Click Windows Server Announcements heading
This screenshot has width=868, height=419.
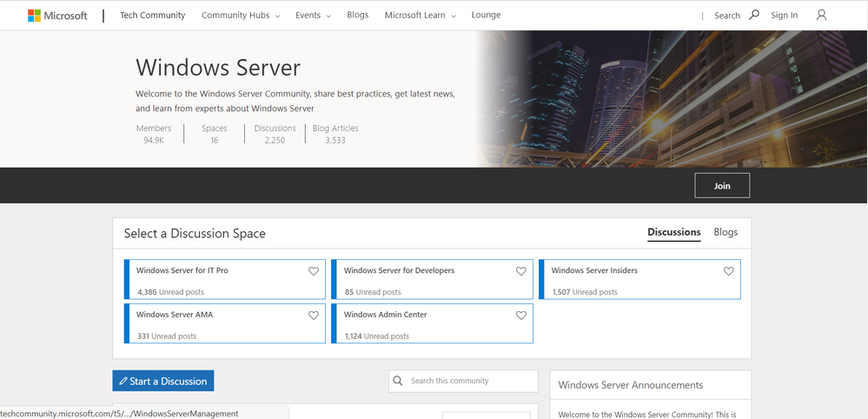(x=631, y=385)
